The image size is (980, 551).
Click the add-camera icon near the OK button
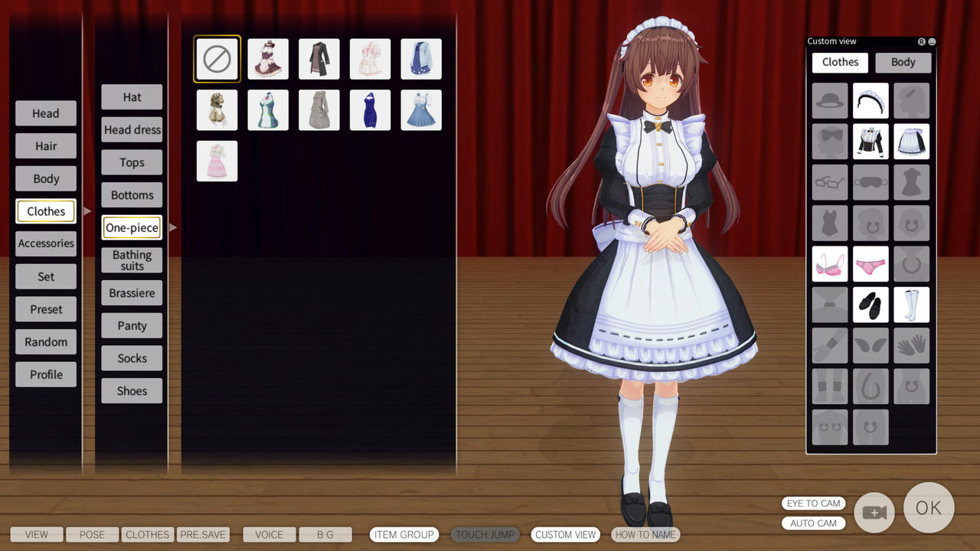[x=874, y=511]
